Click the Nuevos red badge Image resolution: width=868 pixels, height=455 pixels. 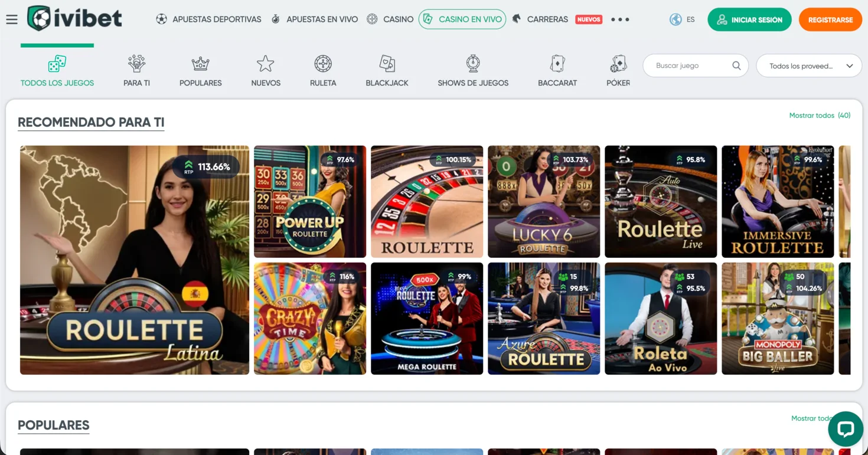coord(589,19)
